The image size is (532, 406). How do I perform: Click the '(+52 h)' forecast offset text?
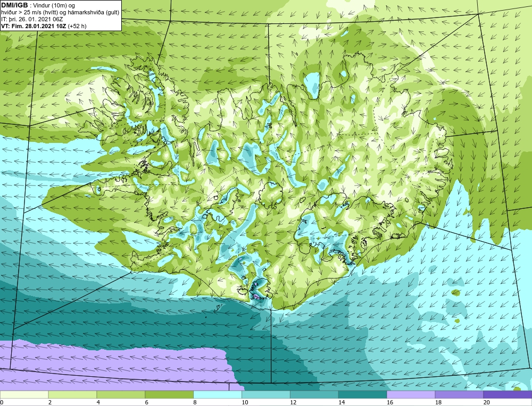coord(77,26)
